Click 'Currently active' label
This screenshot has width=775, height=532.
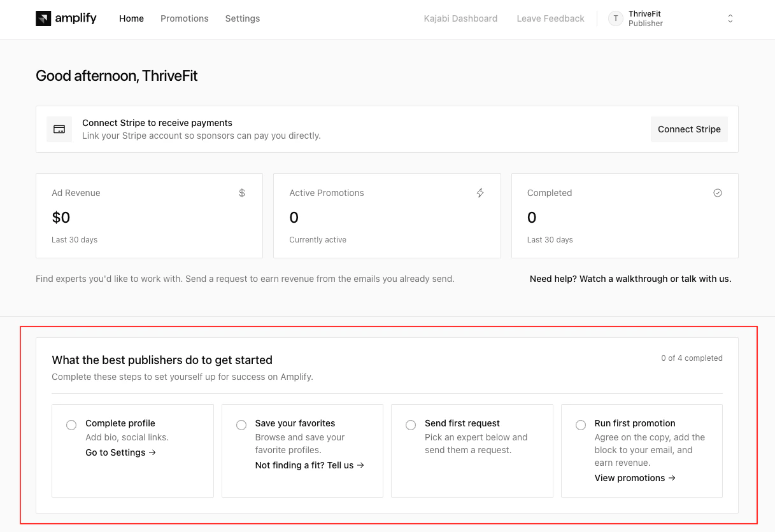tap(318, 240)
